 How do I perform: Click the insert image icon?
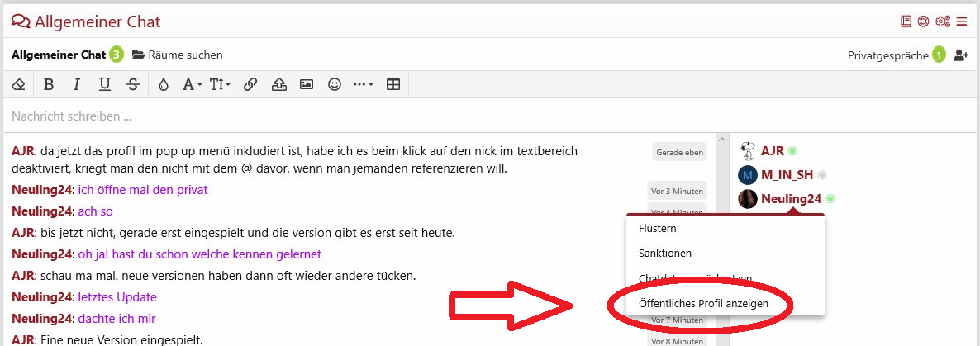click(x=307, y=84)
